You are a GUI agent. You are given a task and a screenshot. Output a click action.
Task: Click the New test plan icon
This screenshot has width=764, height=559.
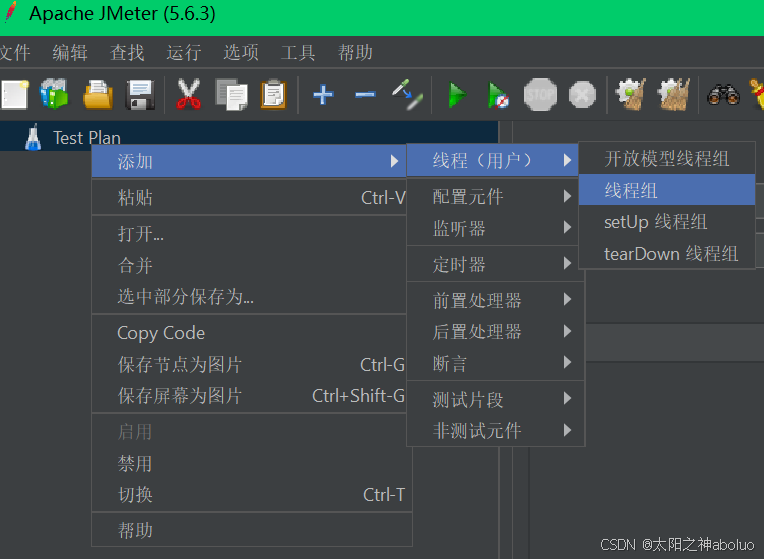[x=15, y=95]
